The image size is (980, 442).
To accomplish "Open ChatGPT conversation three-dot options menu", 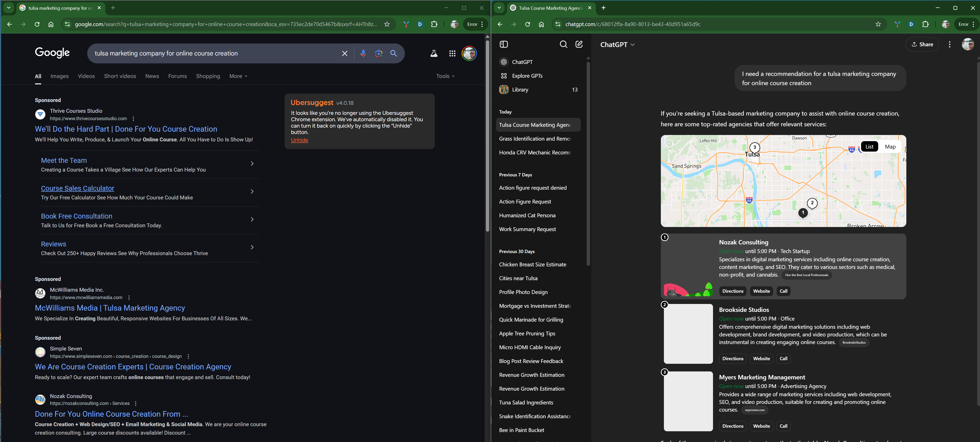I will click(950, 44).
